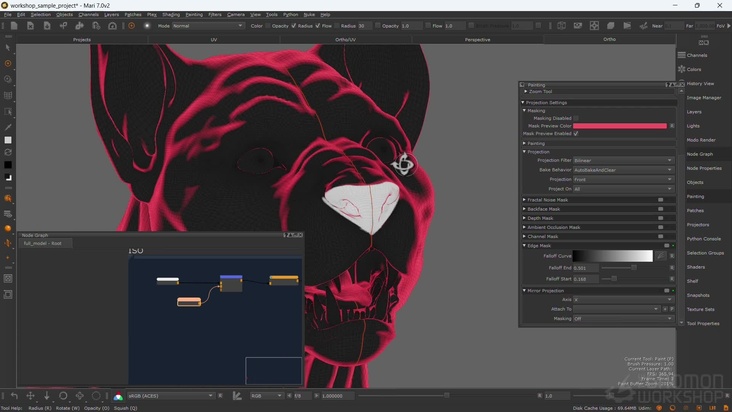Screen dimensions: 732x412
Task: Click the orange paint target toolbar icon
Action: (x=132, y=26)
